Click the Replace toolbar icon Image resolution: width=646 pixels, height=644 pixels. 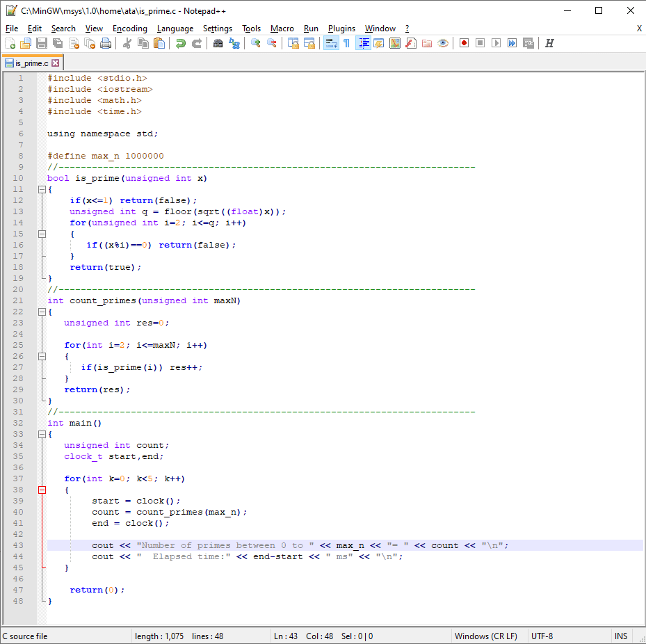234,43
